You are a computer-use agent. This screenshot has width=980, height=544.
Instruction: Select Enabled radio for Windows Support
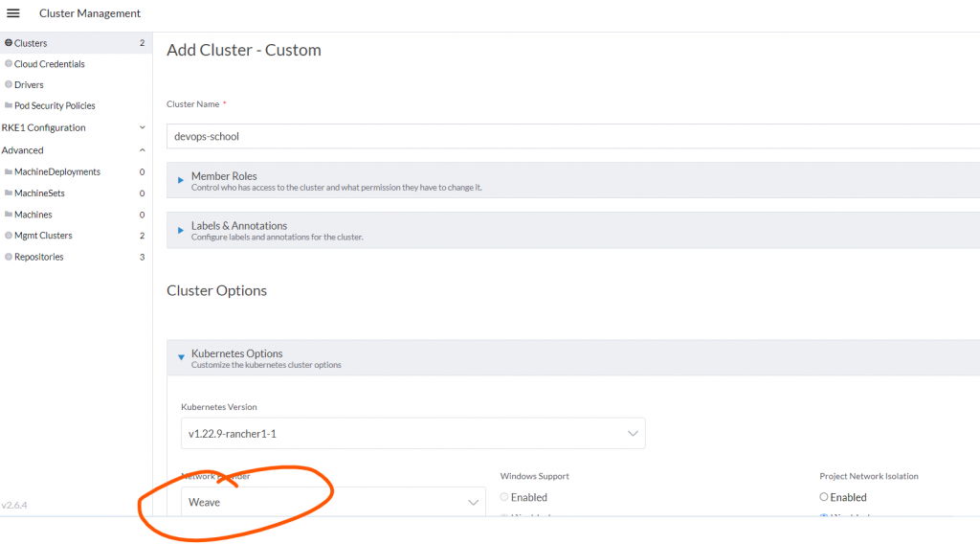(504, 497)
